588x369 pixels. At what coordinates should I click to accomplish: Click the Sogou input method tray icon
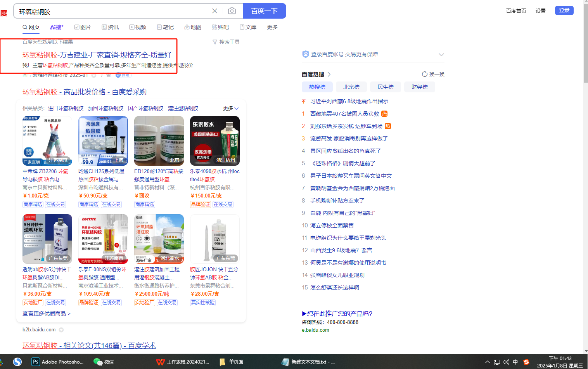[526, 362]
